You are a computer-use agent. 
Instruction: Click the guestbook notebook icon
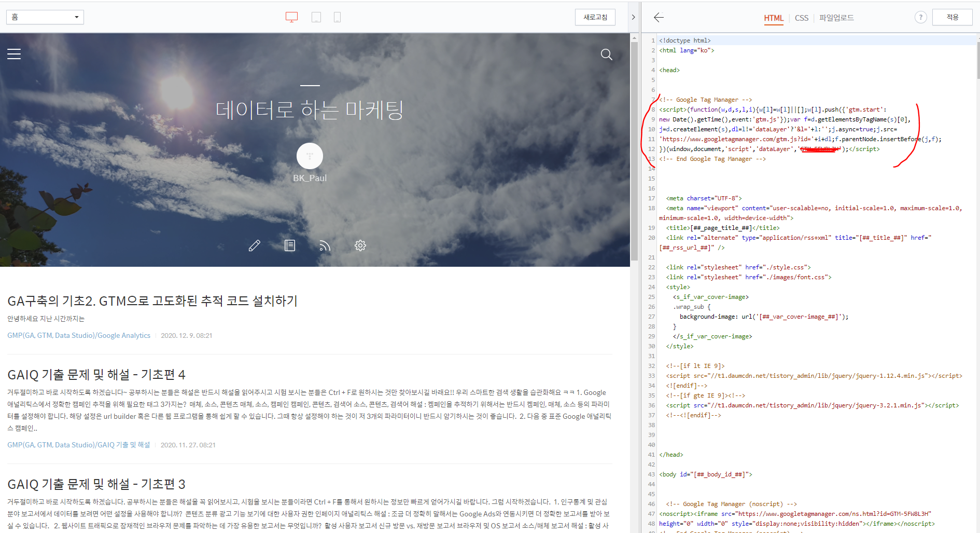pyautogui.click(x=290, y=245)
